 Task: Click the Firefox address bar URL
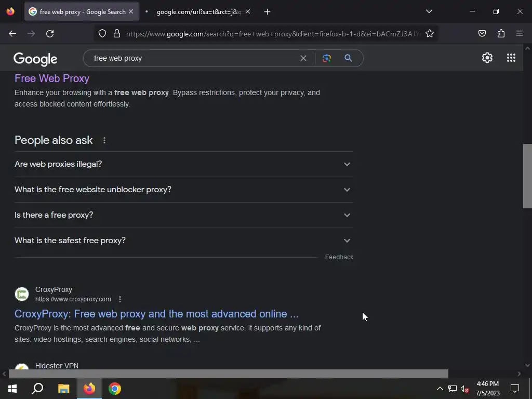coord(273,34)
